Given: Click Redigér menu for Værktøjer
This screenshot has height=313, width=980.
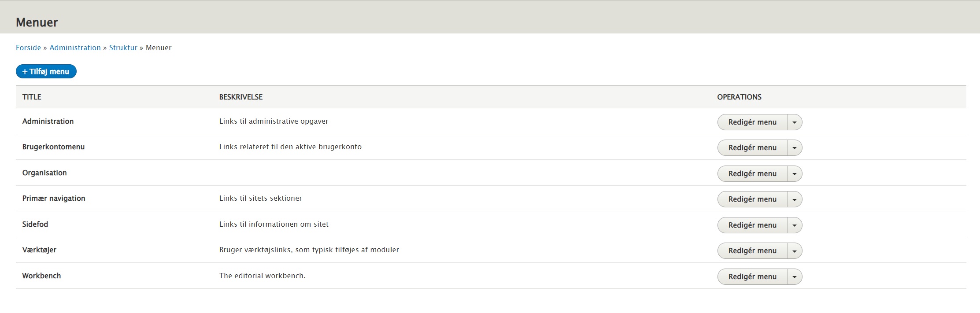Looking at the screenshot, I should click(x=752, y=250).
